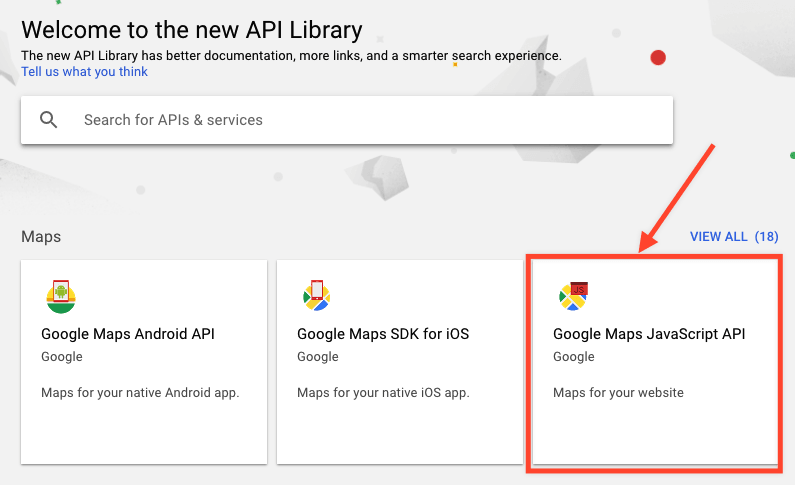Click Google vendor label under SDK for iOS
This screenshot has width=795, height=485.
point(318,357)
